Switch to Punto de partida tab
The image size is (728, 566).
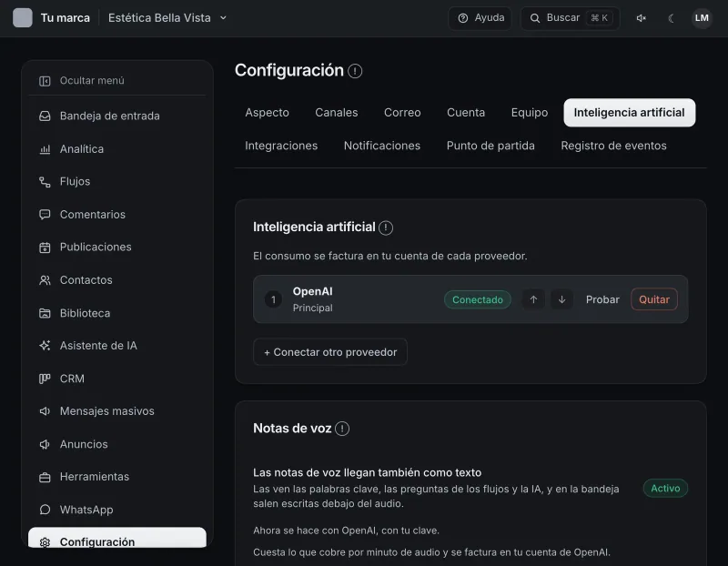pyautogui.click(x=490, y=146)
